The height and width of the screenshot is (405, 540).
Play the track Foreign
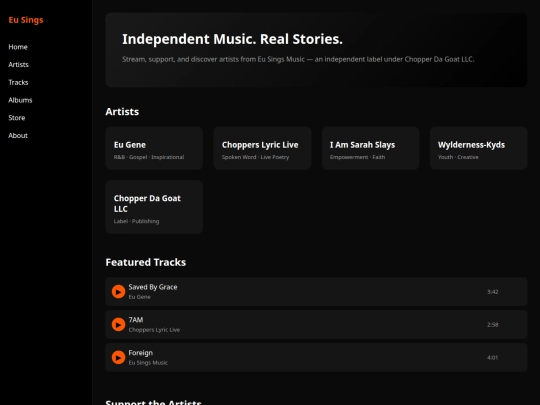pyautogui.click(x=118, y=357)
